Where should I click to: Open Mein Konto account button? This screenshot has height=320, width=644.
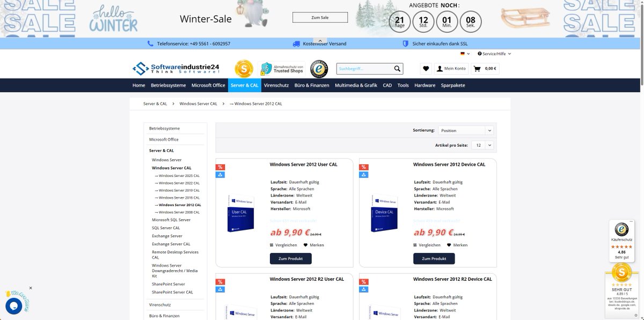coord(451,69)
